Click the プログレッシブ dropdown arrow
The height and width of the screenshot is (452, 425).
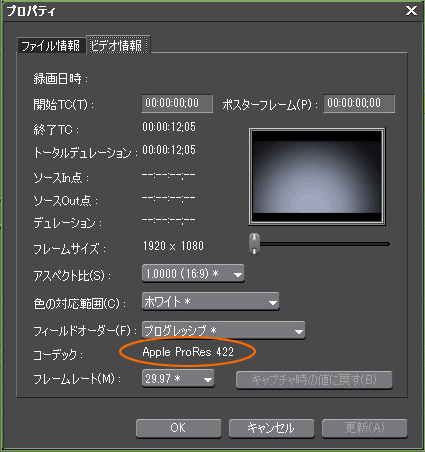299,331
